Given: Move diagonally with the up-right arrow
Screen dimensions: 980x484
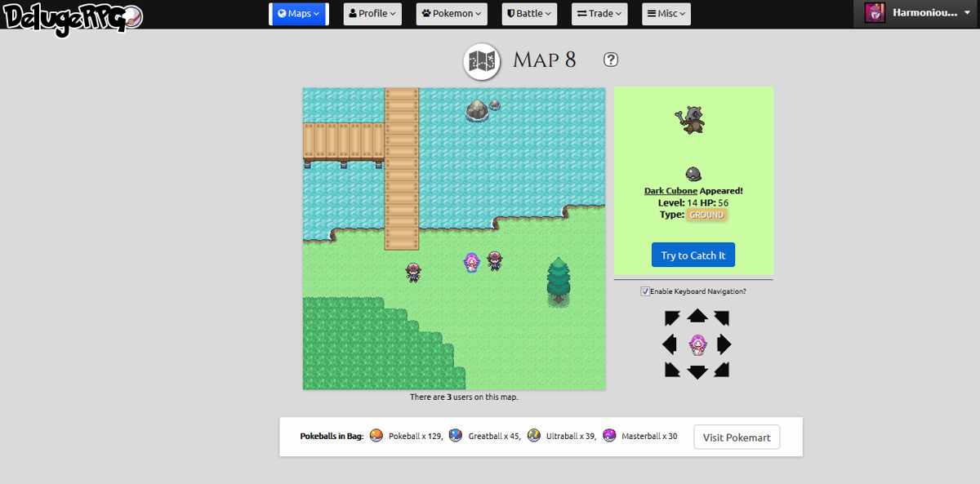Looking at the screenshot, I should point(721,318).
